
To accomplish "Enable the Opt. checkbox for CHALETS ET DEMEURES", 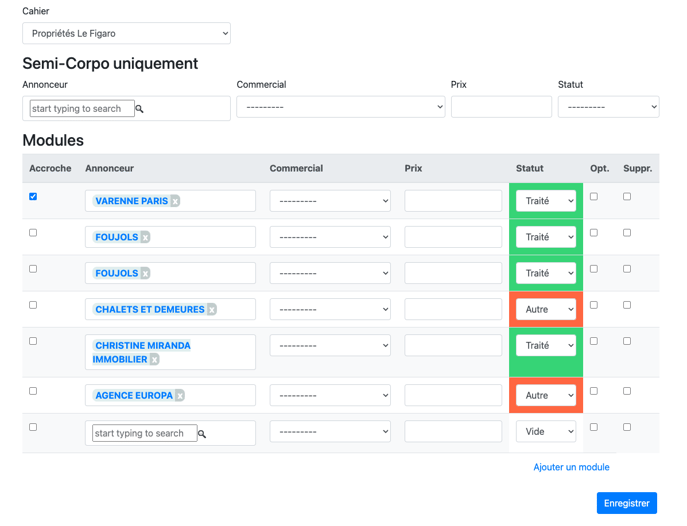I will (x=594, y=305).
